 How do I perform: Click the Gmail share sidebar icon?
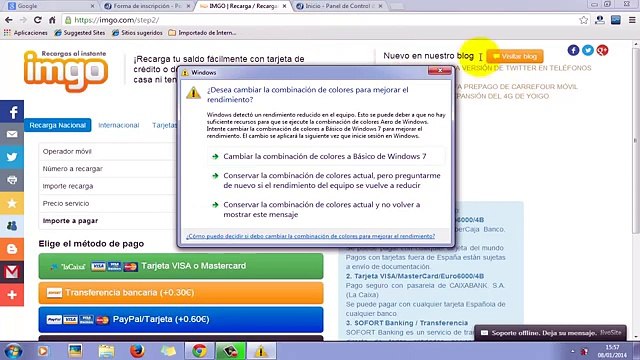[x=12, y=271]
